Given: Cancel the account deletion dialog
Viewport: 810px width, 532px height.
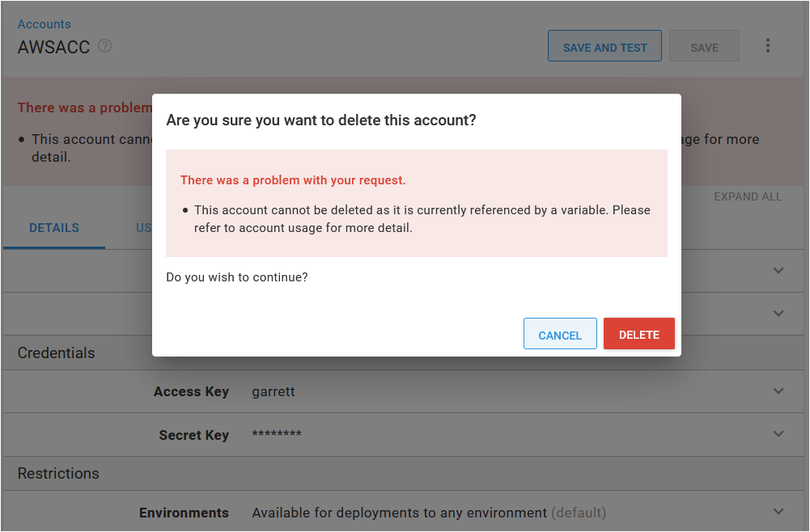Looking at the screenshot, I should (560, 333).
